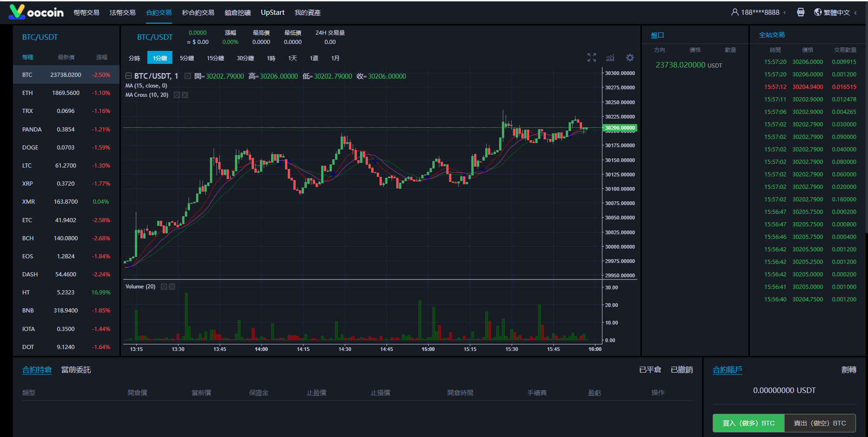Click the APP download icon
The width and height of the screenshot is (868, 437).
point(800,12)
